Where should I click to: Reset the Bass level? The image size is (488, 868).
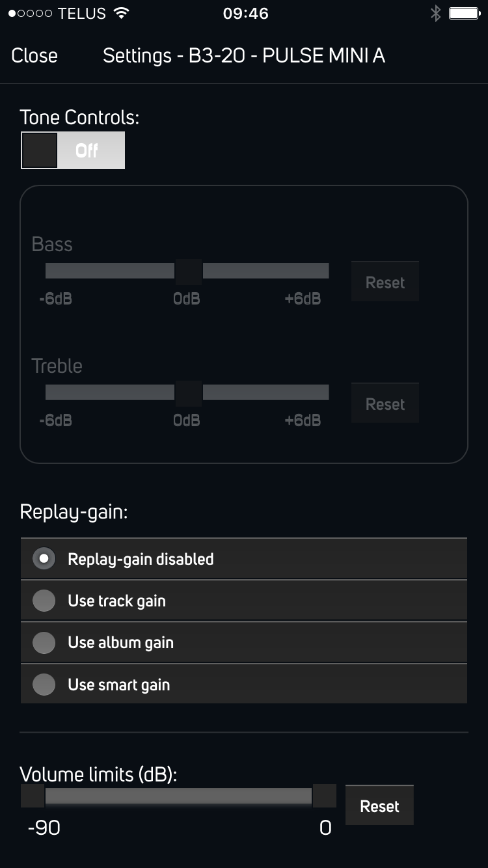385,282
